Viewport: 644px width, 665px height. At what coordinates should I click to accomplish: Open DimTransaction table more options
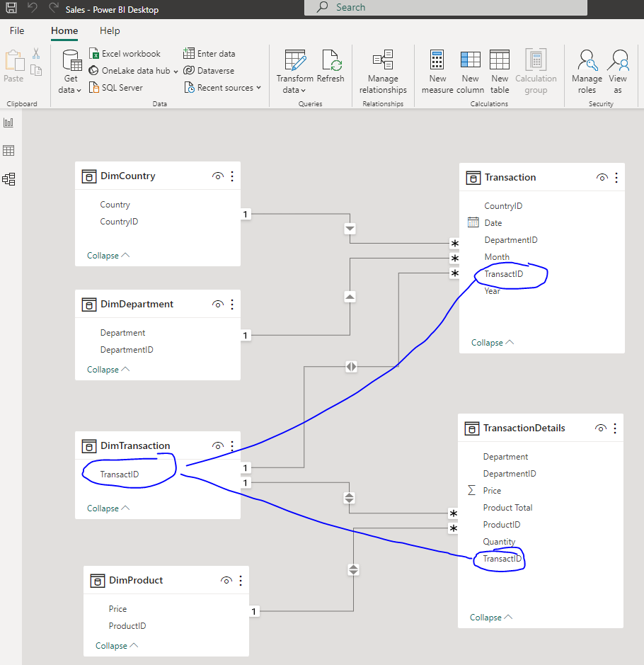coord(232,445)
